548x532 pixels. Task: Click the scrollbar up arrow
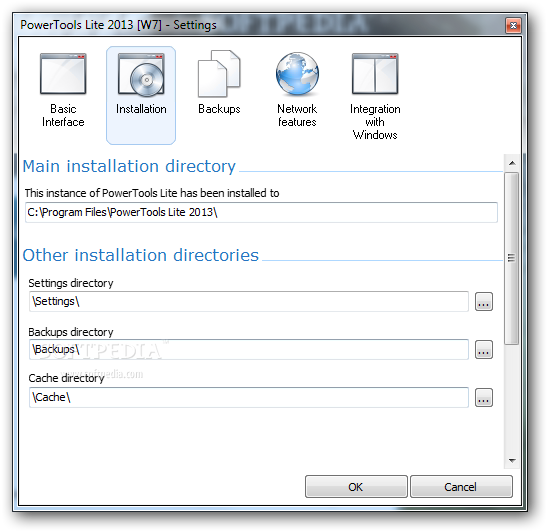pos(512,163)
